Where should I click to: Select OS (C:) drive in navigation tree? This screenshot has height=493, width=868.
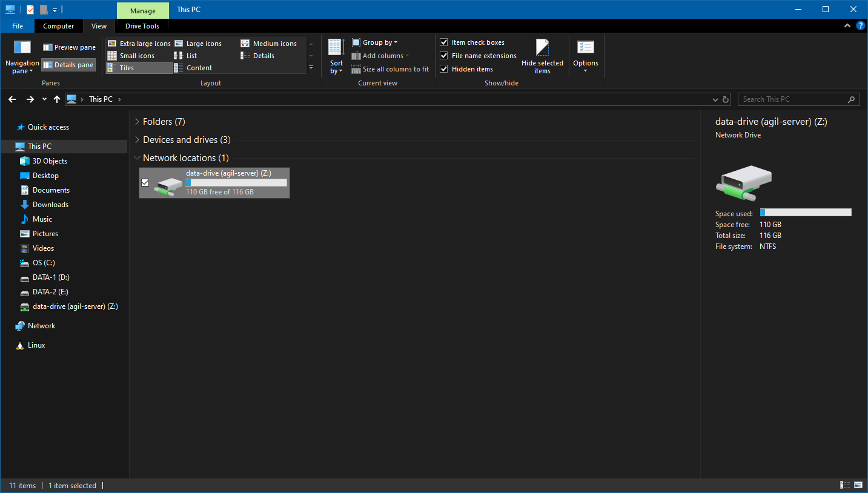coord(44,263)
